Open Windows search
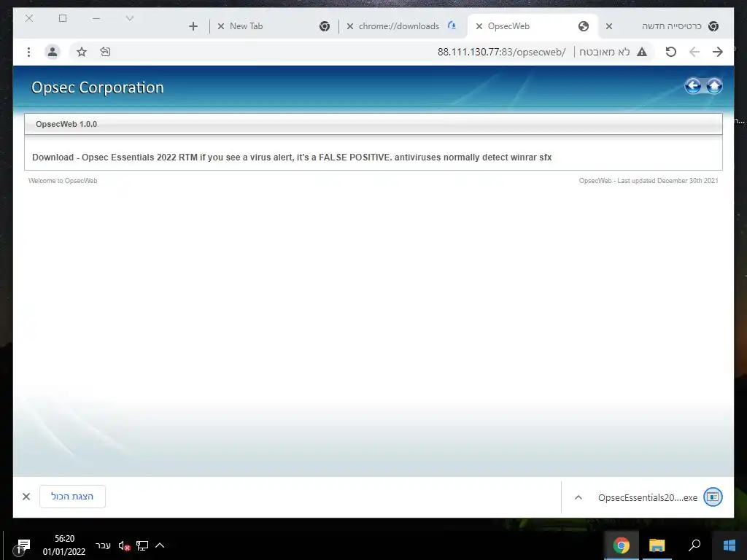747x560 pixels. pos(694,545)
